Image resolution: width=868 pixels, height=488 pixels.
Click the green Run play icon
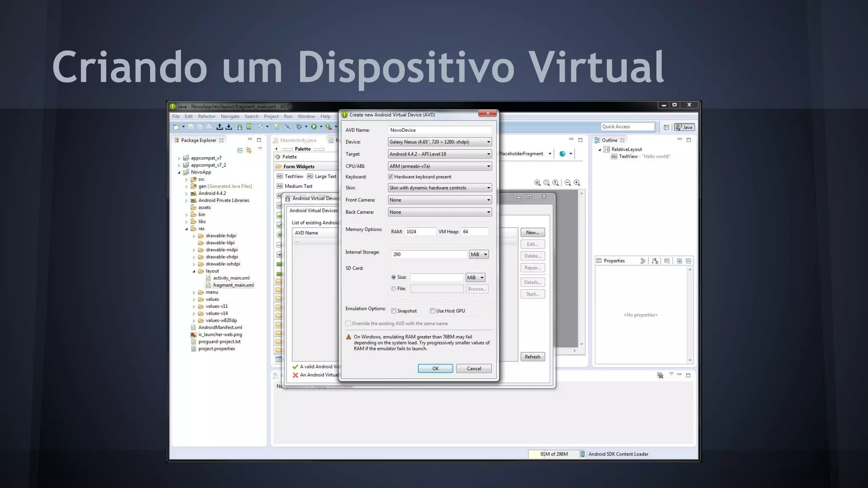pyautogui.click(x=314, y=127)
